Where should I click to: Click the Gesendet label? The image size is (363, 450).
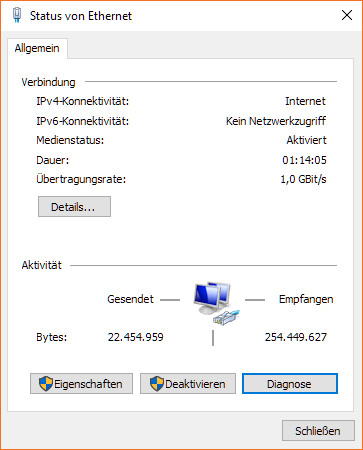pyautogui.click(x=130, y=299)
